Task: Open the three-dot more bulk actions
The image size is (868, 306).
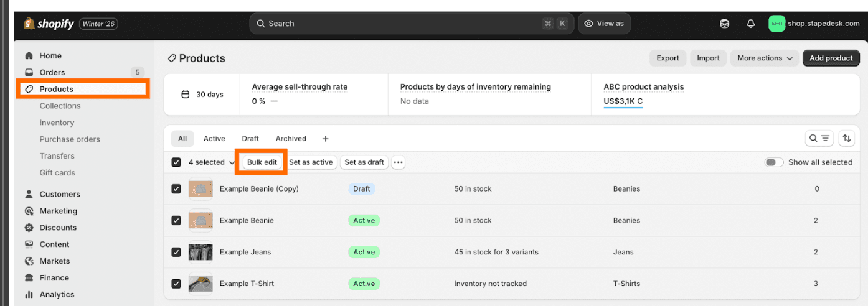Action: (x=399, y=162)
